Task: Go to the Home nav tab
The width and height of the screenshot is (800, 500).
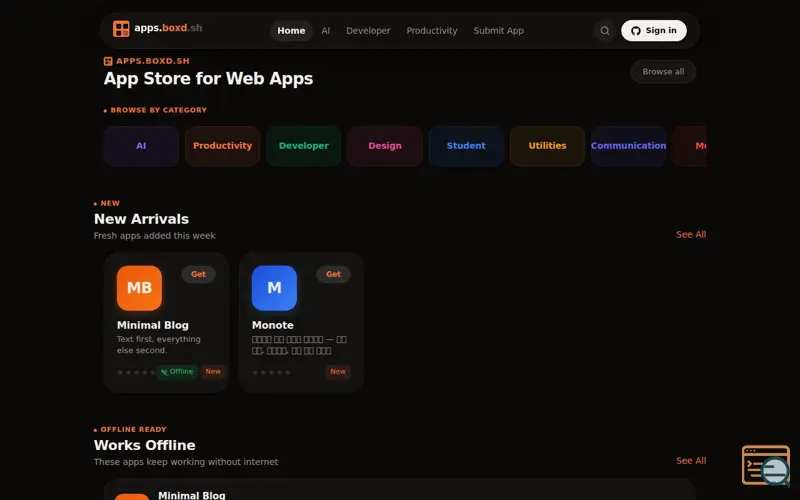Action: click(291, 31)
